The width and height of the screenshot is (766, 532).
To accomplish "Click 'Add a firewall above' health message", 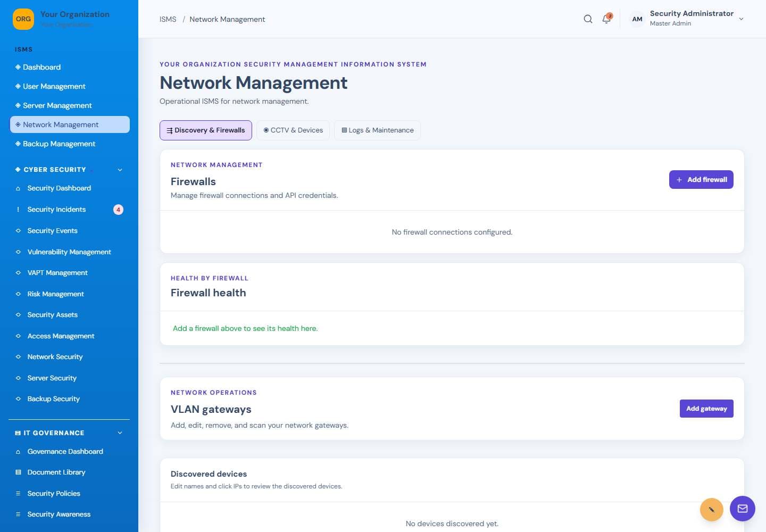I will (x=245, y=329).
